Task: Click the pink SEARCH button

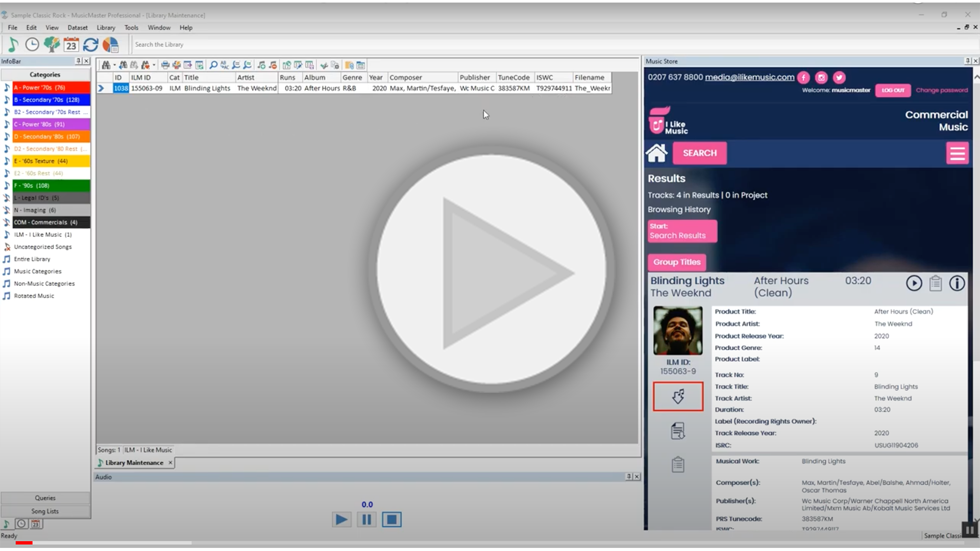Action: [x=699, y=153]
